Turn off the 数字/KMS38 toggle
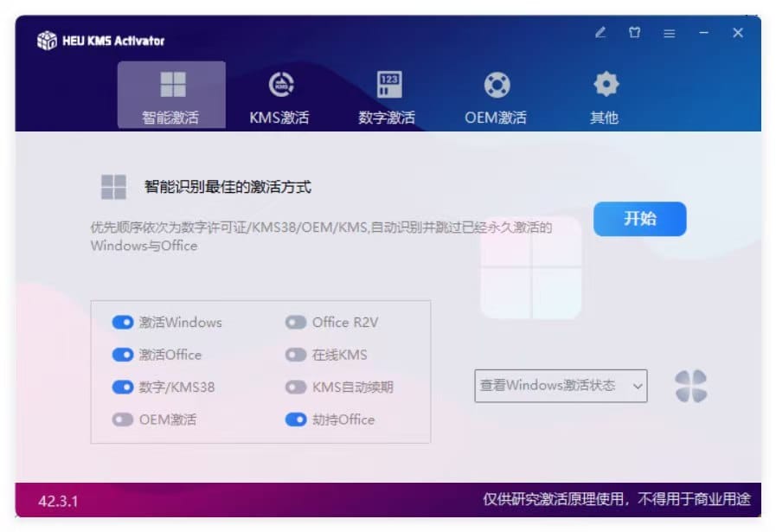776x532 pixels. point(123,387)
